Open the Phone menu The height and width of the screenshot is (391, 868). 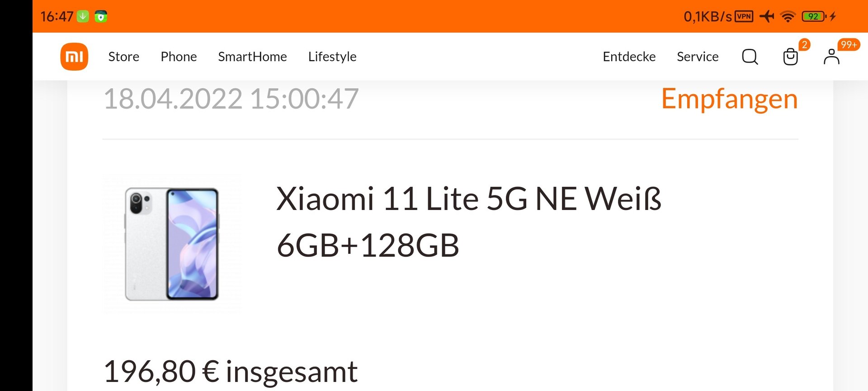[x=179, y=57]
